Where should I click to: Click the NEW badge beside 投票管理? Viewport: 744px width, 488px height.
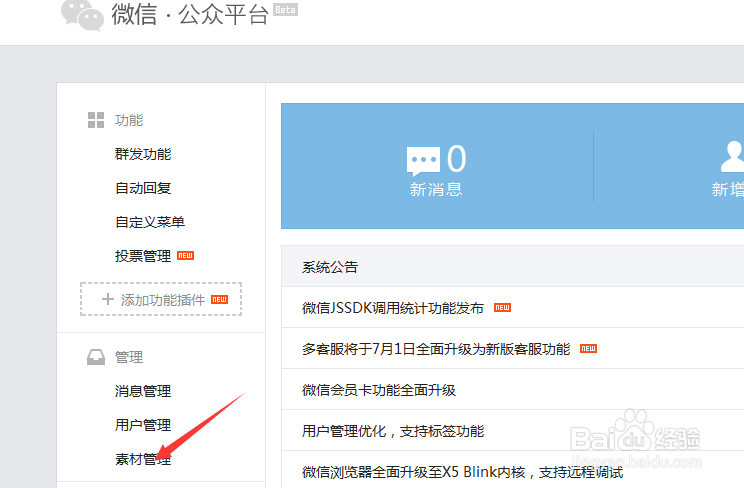click(186, 255)
